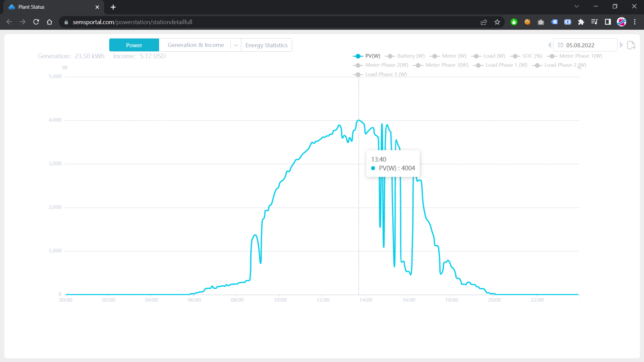This screenshot has height=362, width=644.
Task: Click Generation & Income button
Action: tap(196, 45)
